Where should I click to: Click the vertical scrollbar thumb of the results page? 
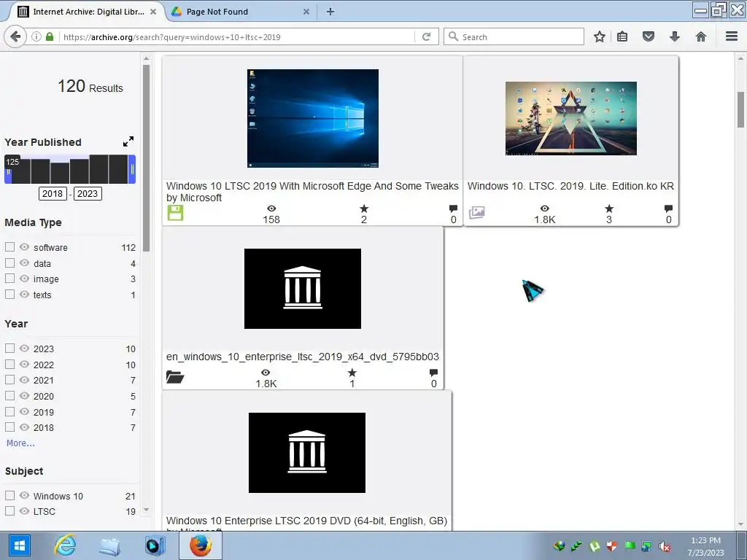click(740, 109)
